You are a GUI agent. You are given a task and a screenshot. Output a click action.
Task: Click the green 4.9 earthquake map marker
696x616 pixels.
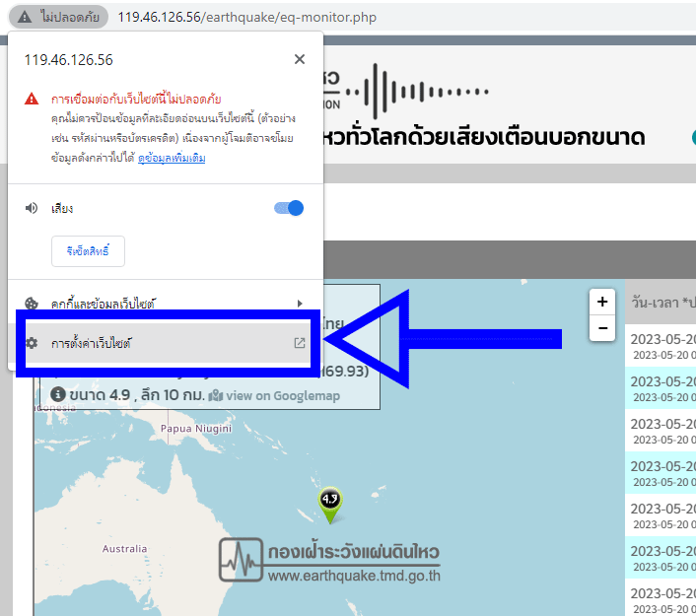coord(330,503)
